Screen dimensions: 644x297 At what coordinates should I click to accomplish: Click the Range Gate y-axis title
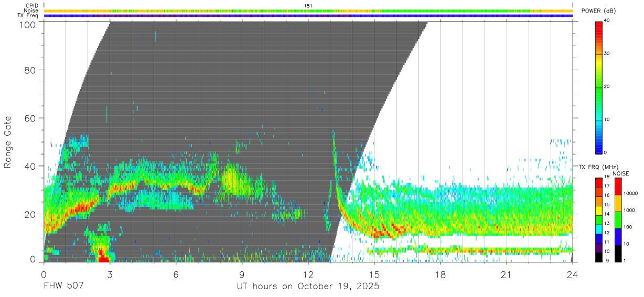[8, 142]
